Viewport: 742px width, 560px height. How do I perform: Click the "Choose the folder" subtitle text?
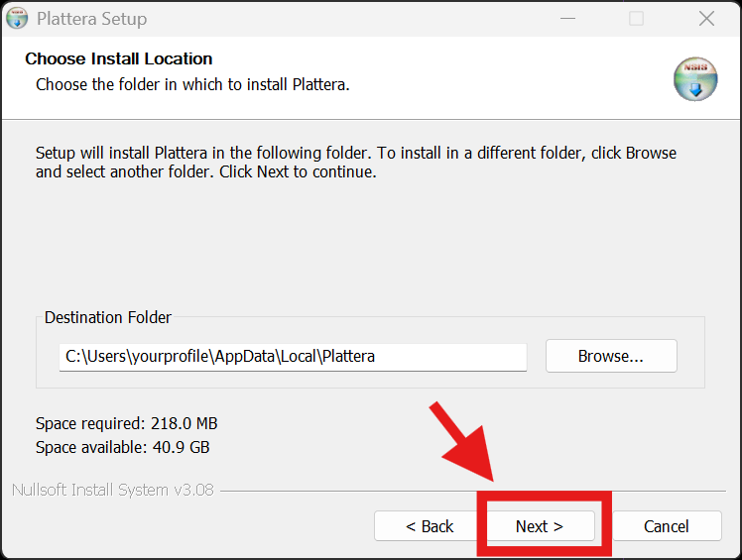(192, 84)
